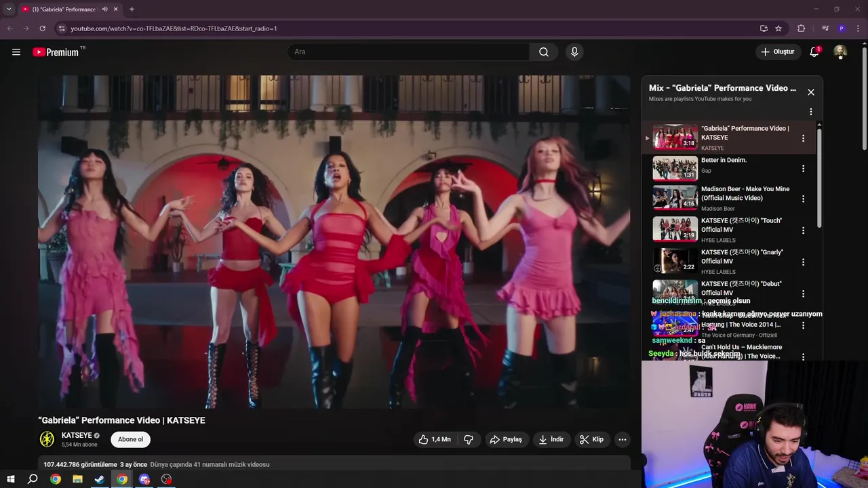Image resolution: width=868 pixels, height=488 pixels.
Task: Open Chrome profile P icon
Action: point(842,28)
